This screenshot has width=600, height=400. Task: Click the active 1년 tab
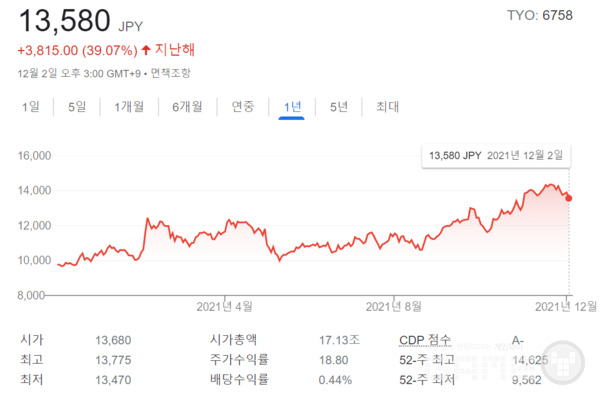[x=292, y=107]
